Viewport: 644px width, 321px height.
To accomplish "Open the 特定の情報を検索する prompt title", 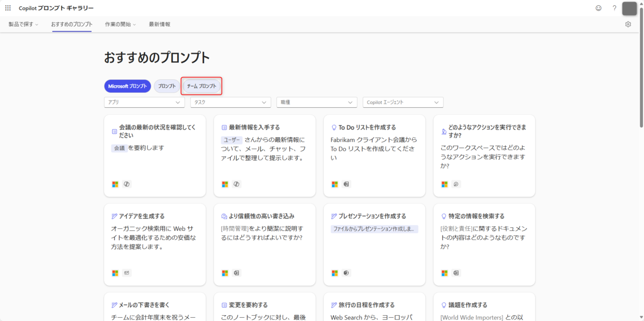I will tap(477, 216).
